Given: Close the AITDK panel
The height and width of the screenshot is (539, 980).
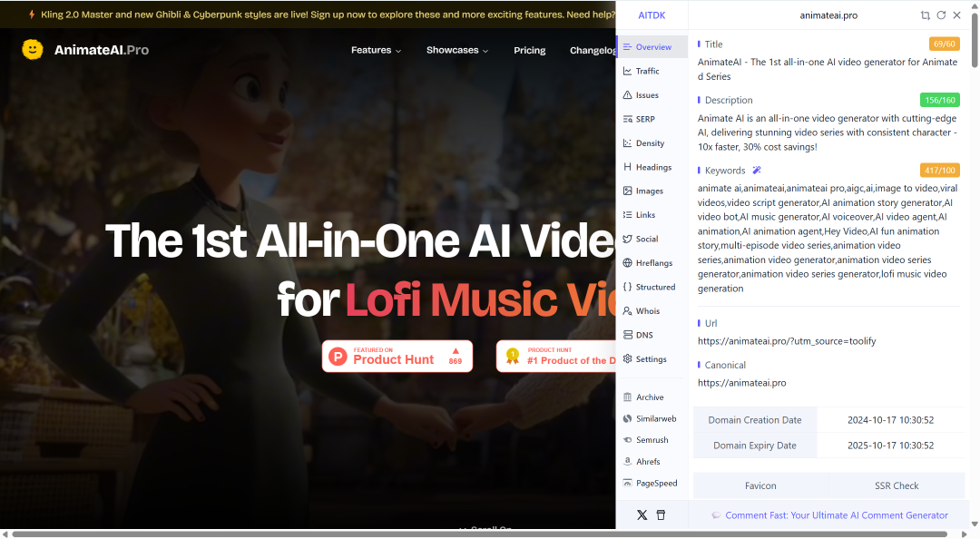Looking at the screenshot, I should [x=957, y=15].
